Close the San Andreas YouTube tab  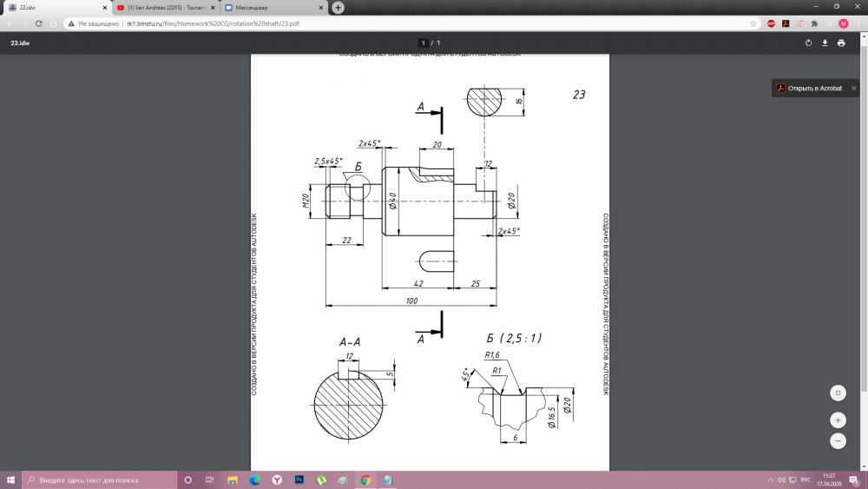[213, 8]
